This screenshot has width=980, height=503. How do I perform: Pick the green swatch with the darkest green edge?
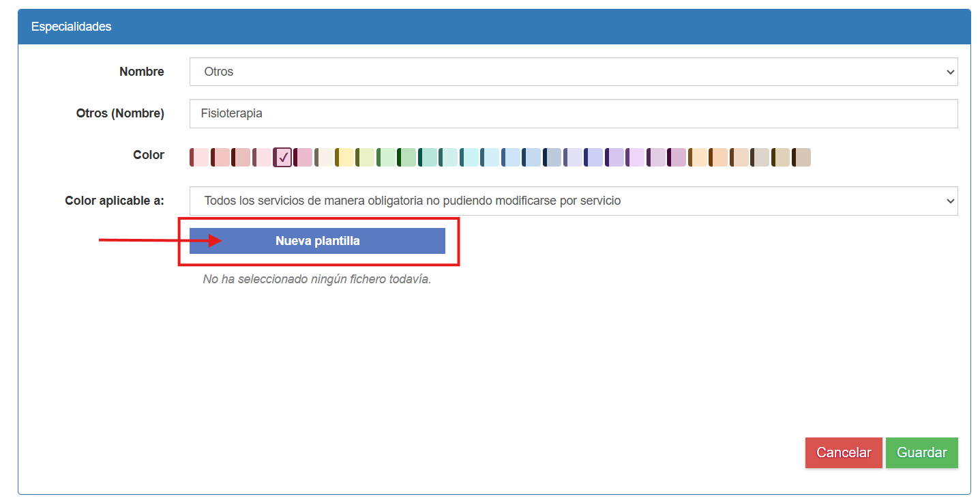[407, 157]
